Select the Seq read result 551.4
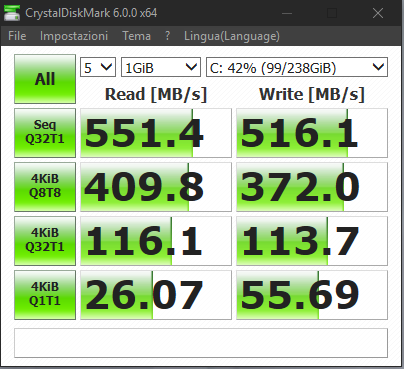404x369 pixels. click(156, 133)
